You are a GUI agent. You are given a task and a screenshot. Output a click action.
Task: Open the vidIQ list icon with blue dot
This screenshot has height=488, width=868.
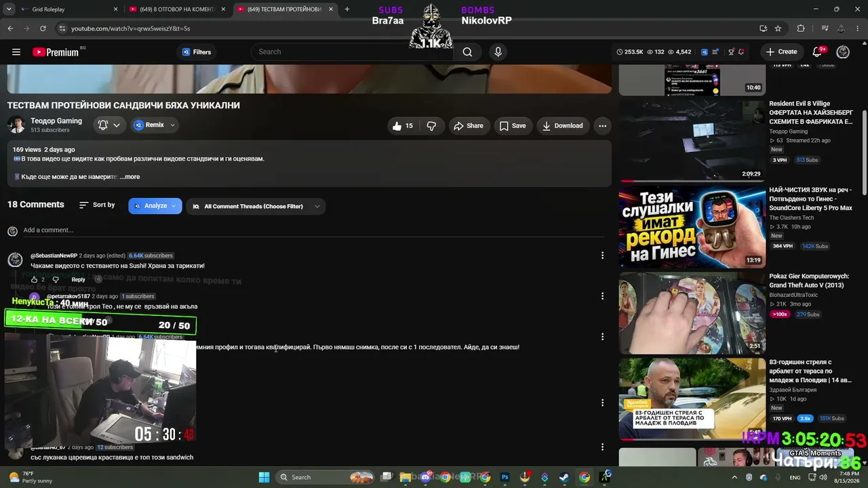coord(716,52)
